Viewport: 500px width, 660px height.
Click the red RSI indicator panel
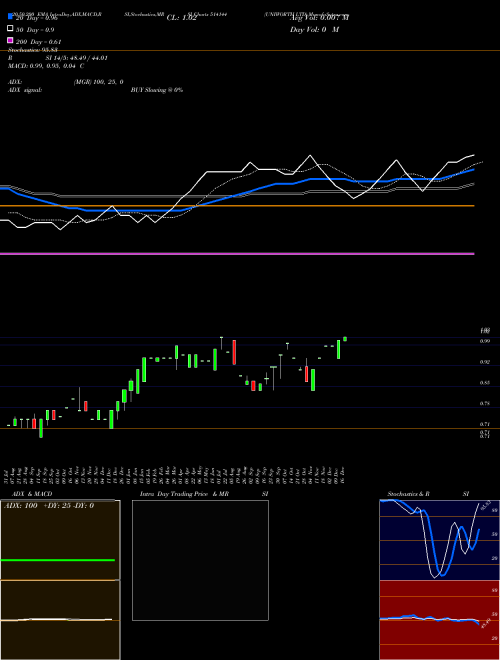(x=439, y=620)
